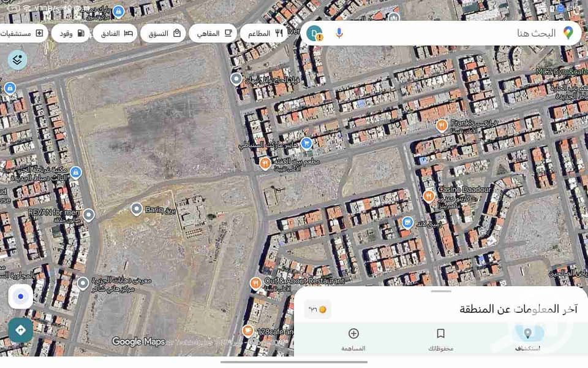
Task: Expand the bottom sheet drag handle
Action: click(x=440, y=291)
